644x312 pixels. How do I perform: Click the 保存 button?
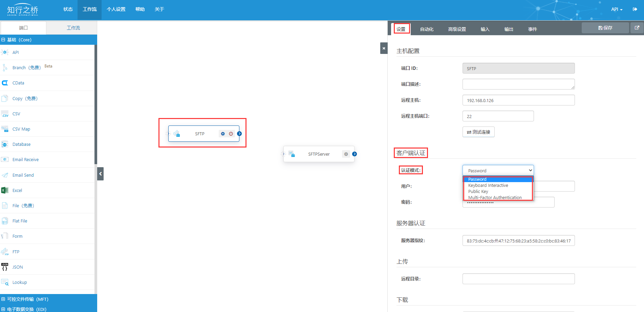tap(605, 28)
